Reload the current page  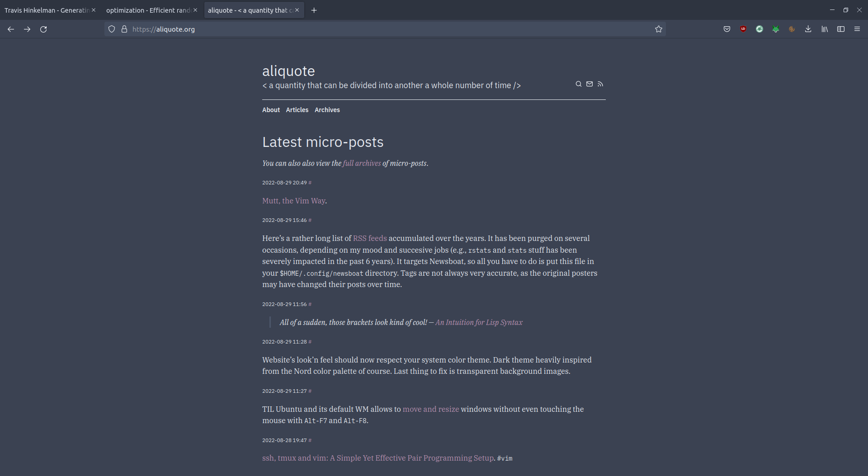(x=43, y=29)
